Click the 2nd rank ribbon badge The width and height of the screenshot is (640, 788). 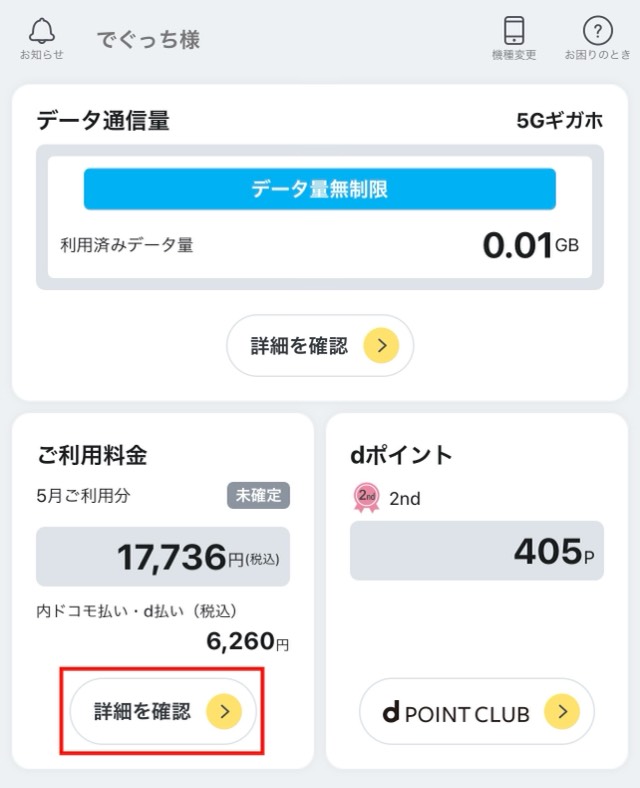coord(367,498)
